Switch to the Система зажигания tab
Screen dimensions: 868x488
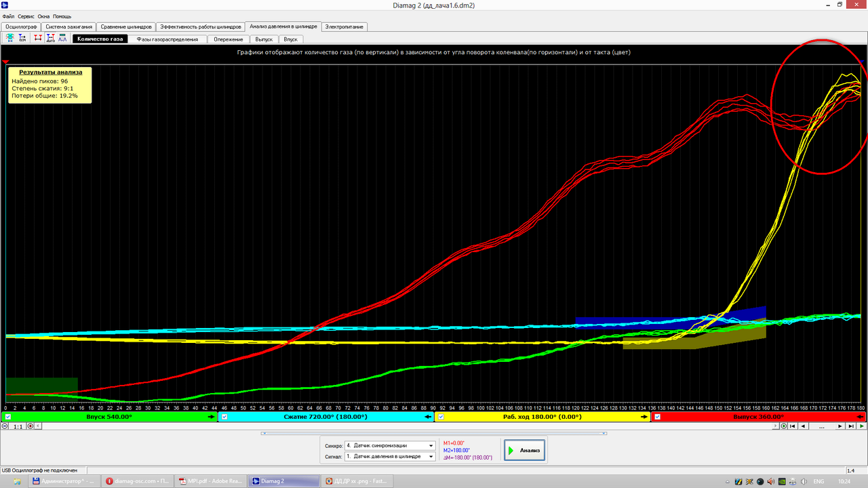68,26
